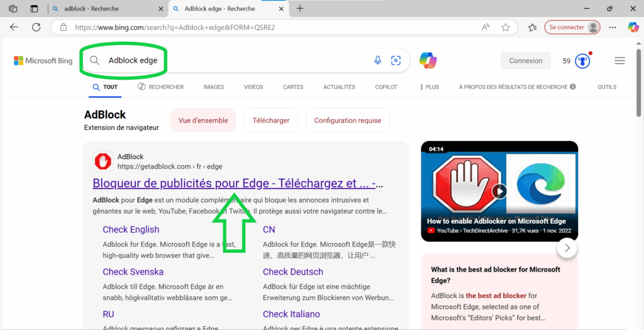Screen dimensions: 644x330
Task: Add page to favorites star icon
Action: point(506,27)
